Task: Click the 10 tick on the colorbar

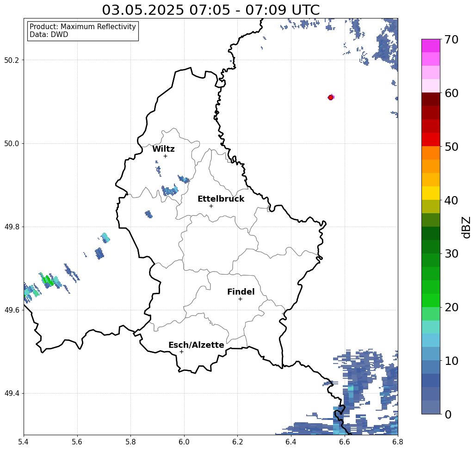Action: click(451, 360)
